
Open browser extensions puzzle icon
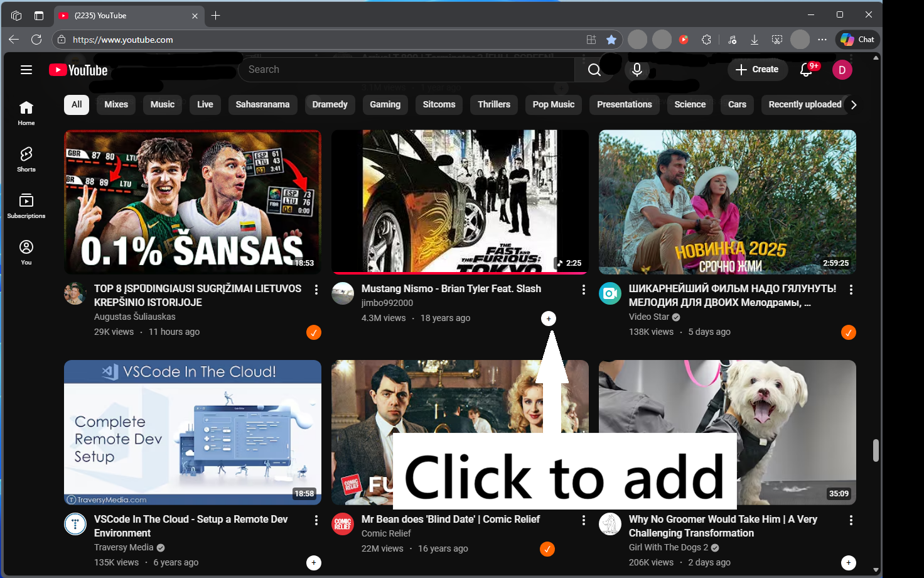[706, 40]
